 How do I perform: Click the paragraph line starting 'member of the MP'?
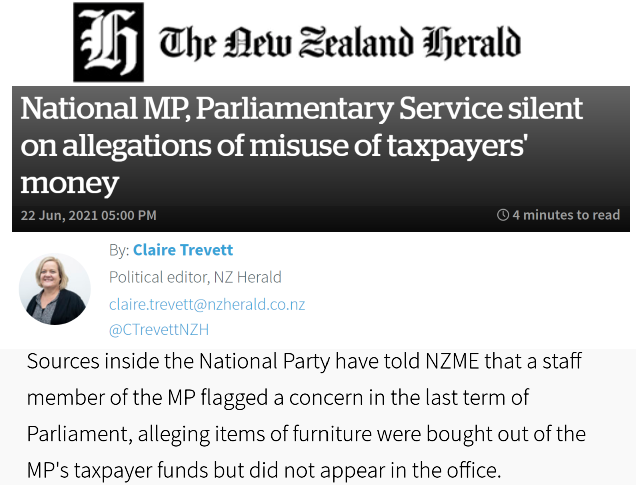277,397
